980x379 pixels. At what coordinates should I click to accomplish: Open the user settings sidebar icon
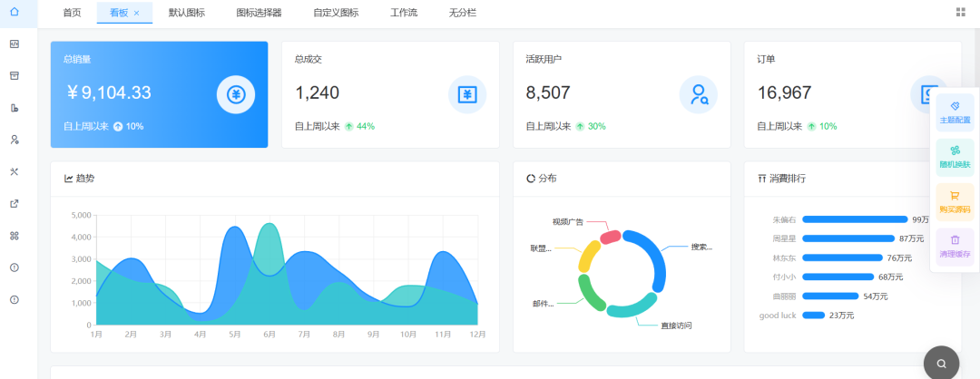point(15,140)
